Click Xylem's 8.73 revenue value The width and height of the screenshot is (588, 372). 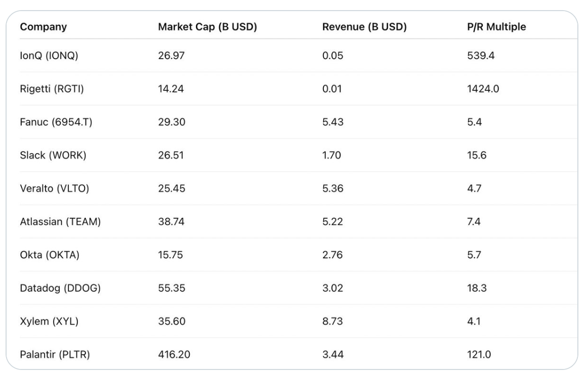coord(332,321)
